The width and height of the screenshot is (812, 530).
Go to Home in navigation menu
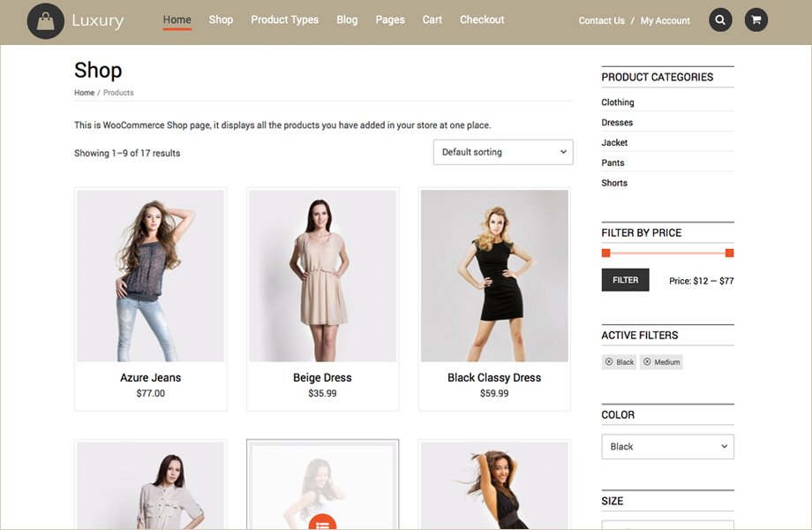(177, 19)
